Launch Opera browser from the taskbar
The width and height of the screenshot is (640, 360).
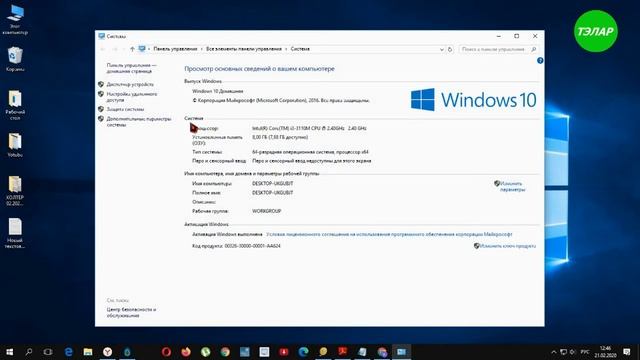click(166, 351)
